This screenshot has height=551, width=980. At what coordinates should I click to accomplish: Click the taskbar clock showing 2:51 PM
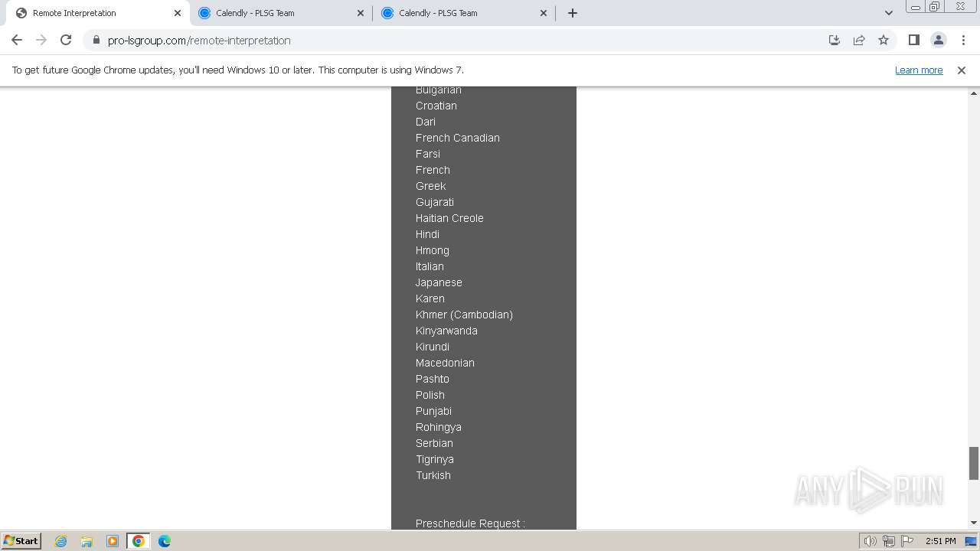coord(940,541)
